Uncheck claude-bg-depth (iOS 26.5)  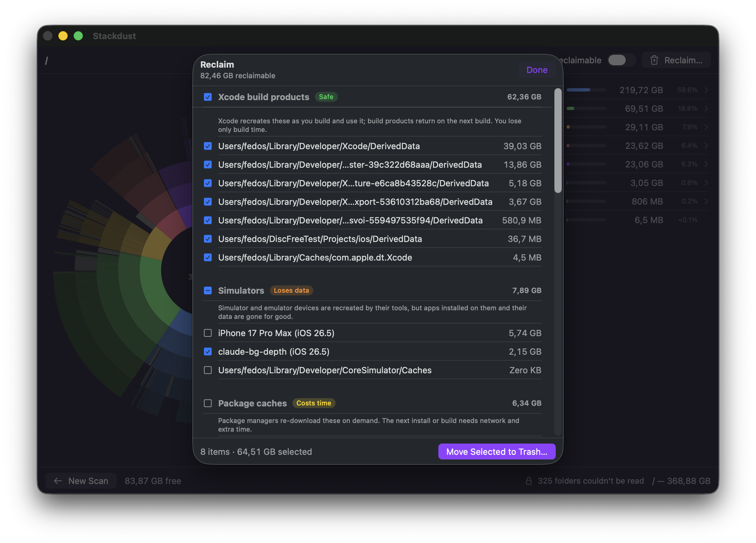coord(208,352)
